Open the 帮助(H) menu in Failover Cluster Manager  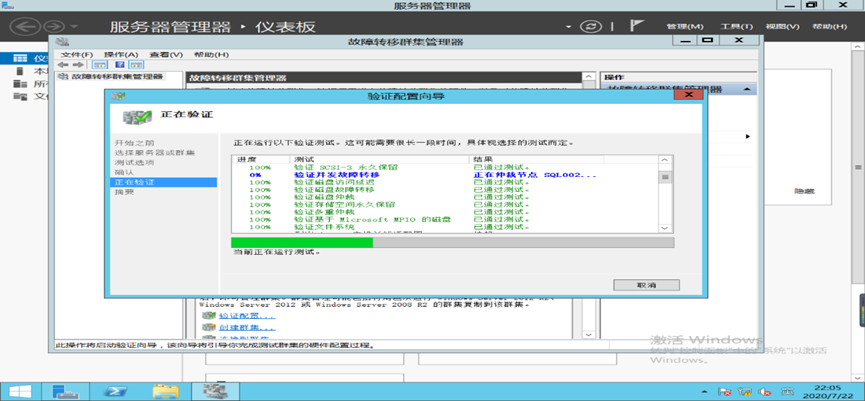tap(211, 55)
